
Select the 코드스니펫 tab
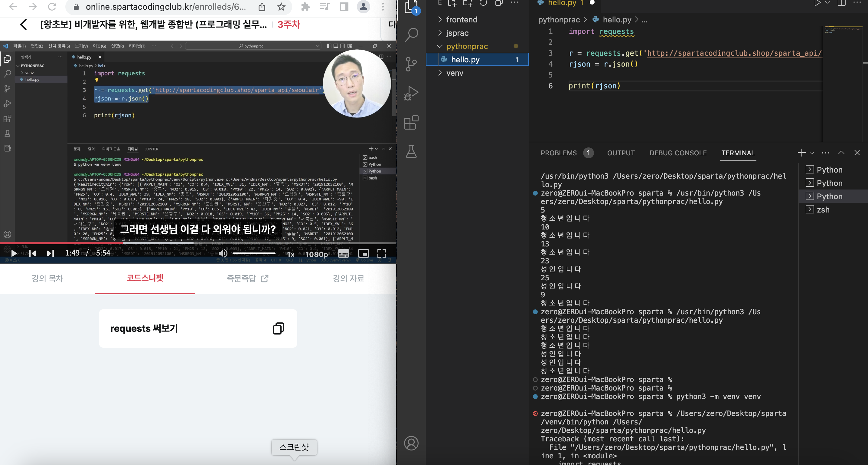point(145,278)
